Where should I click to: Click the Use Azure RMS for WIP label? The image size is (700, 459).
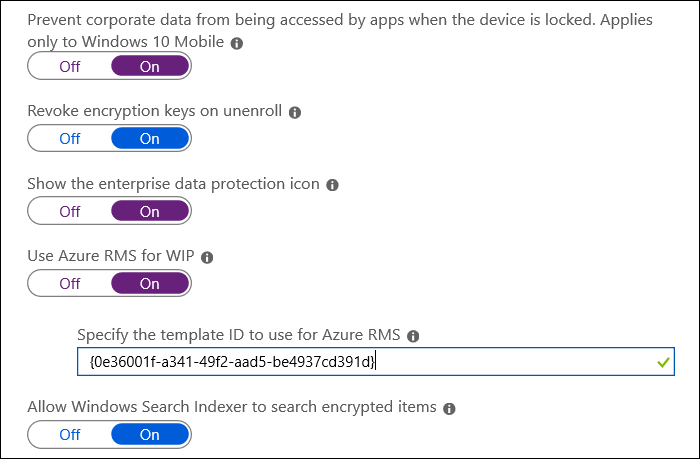pos(111,257)
